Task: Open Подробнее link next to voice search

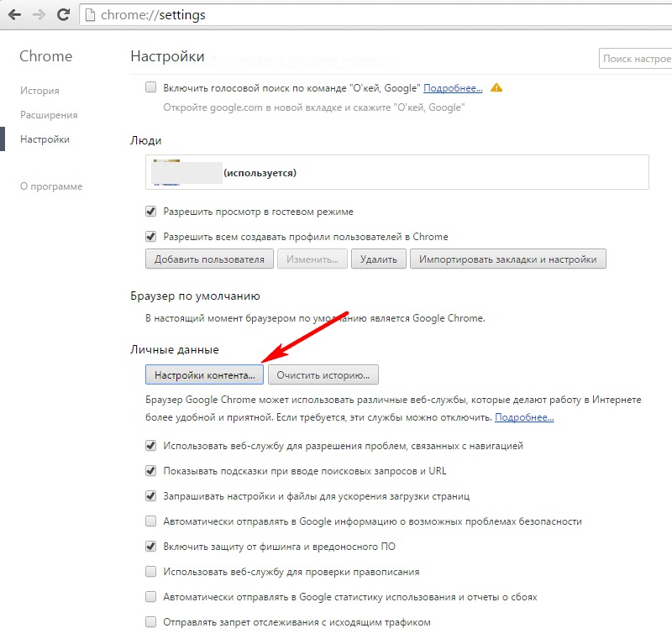Action: 453,87
